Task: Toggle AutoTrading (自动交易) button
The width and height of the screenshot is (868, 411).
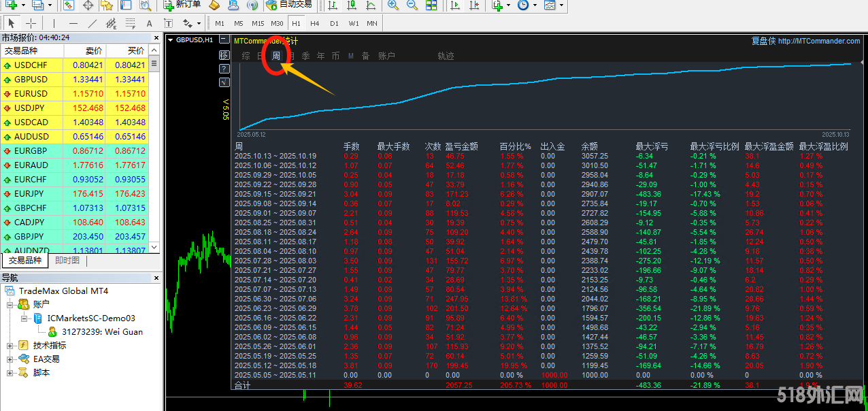Action: click(289, 5)
